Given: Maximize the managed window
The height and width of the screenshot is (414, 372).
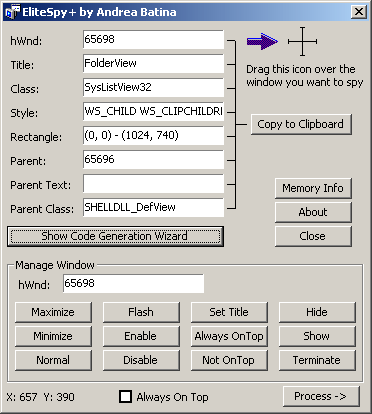Looking at the screenshot, I should 53,312.
